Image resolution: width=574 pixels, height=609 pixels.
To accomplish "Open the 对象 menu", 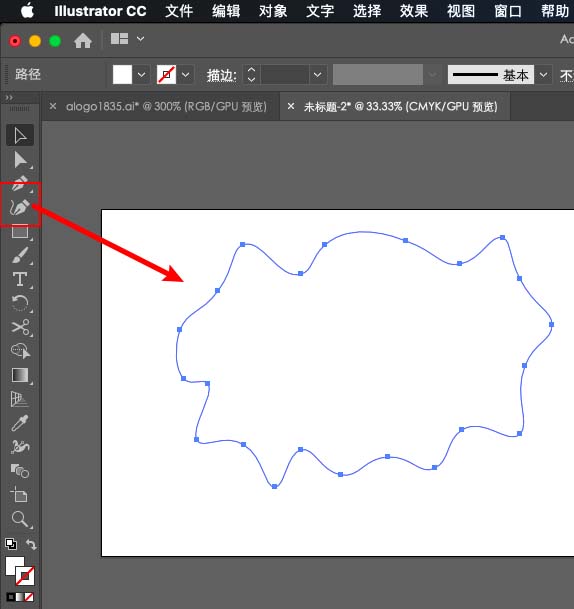I will (x=273, y=11).
